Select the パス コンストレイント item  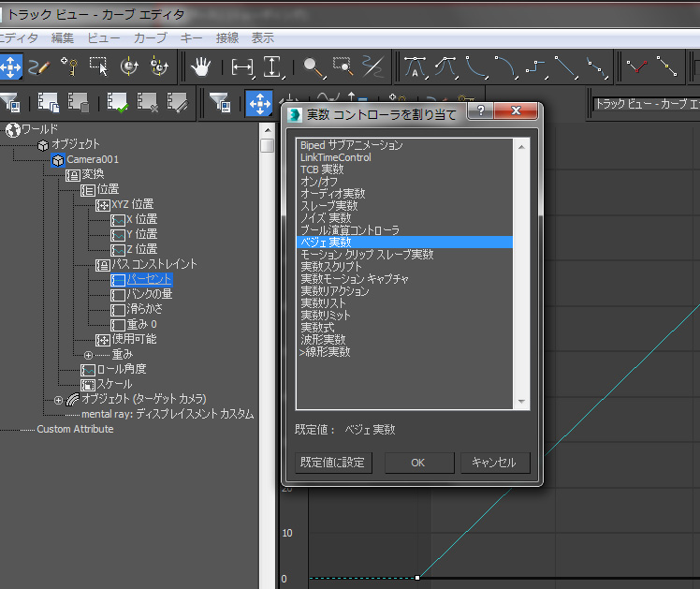(154, 264)
